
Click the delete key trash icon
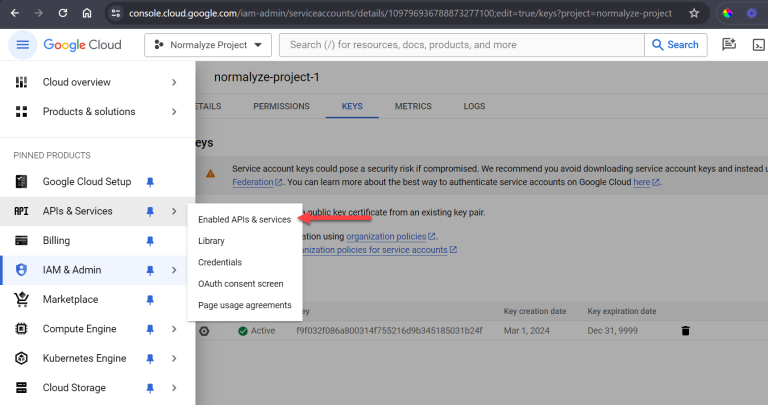[685, 330]
